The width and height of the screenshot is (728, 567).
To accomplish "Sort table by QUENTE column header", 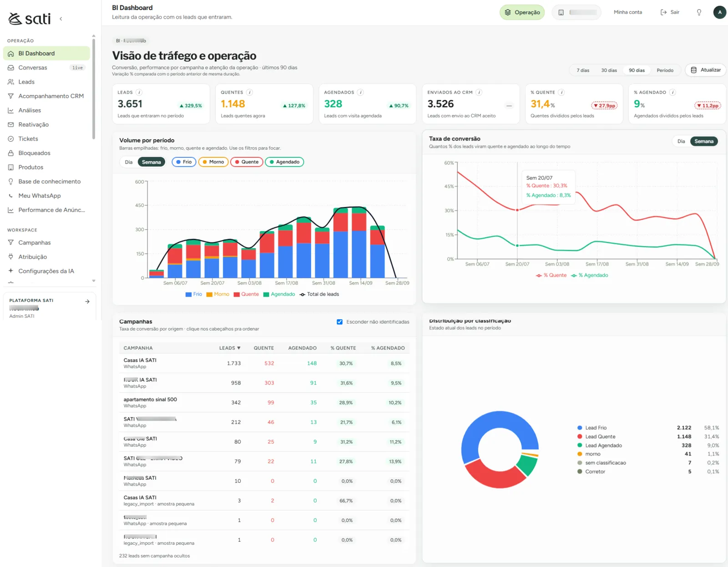I will click(x=263, y=348).
